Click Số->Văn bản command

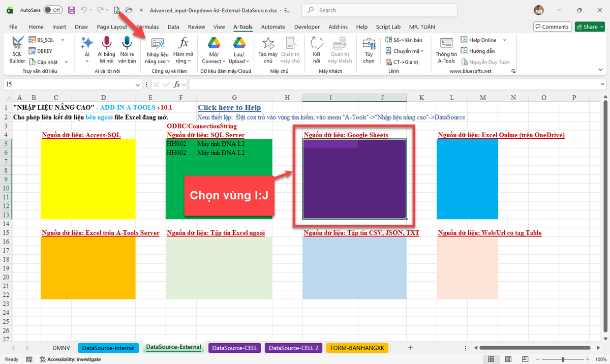[404, 40]
